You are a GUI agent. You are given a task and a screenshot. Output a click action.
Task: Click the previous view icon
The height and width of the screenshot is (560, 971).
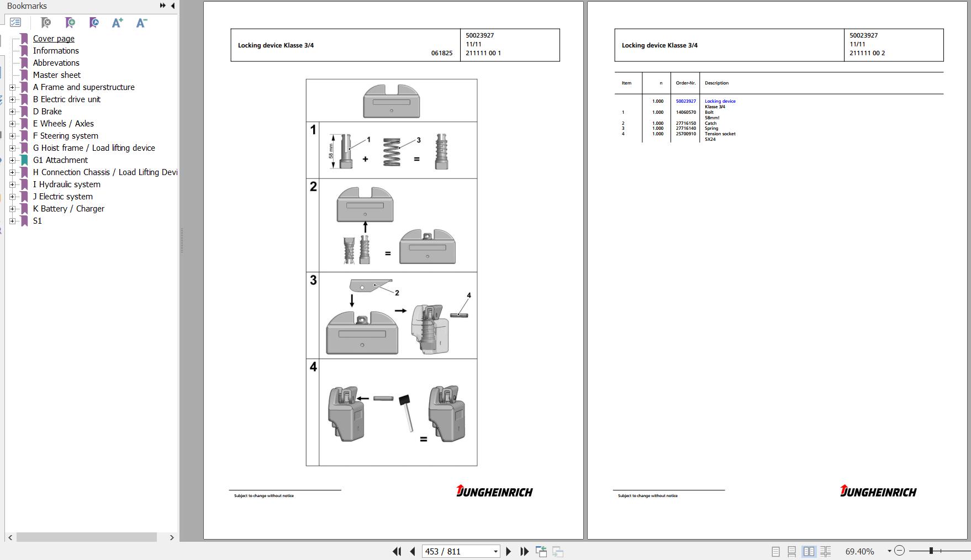coord(541,551)
